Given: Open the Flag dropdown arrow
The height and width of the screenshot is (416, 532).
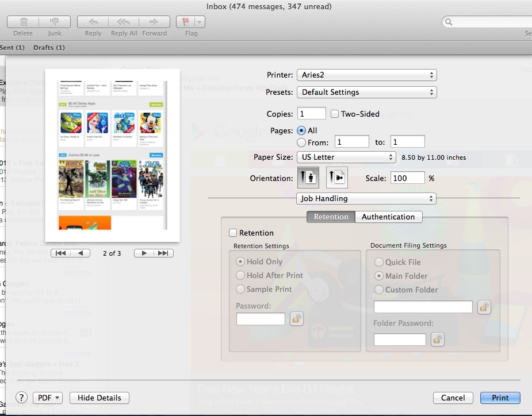Looking at the screenshot, I should pyautogui.click(x=200, y=22).
